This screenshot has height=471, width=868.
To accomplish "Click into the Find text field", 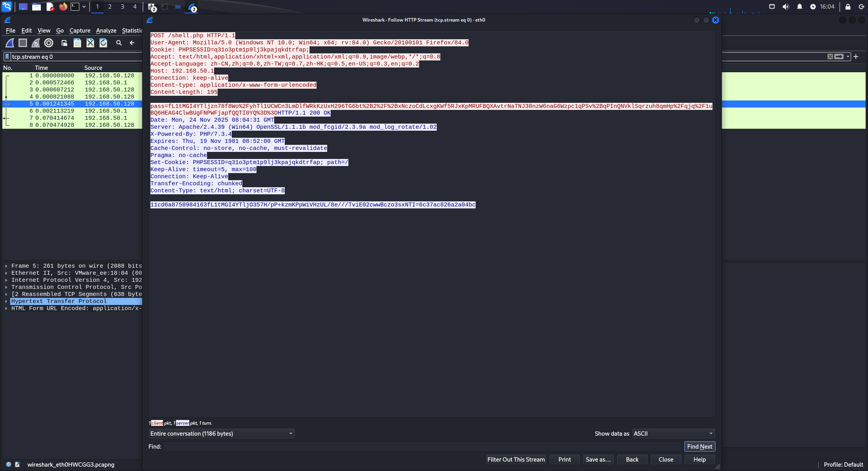I will [422, 446].
